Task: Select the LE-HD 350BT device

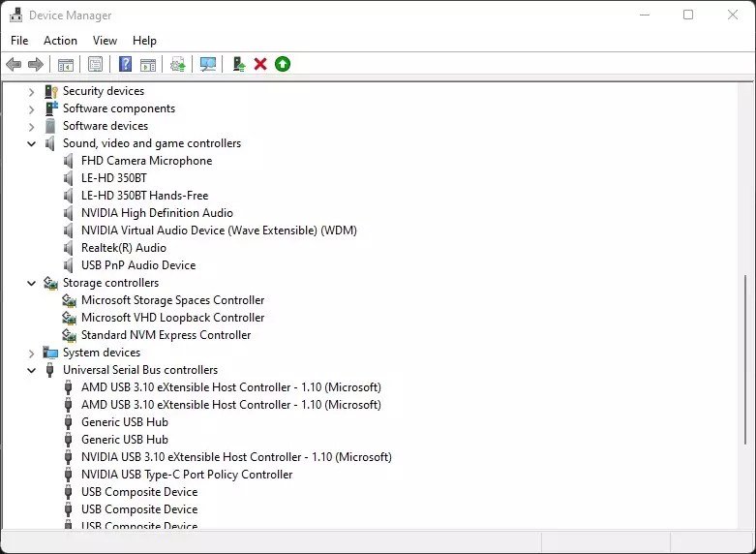Action: click(114, 178)
